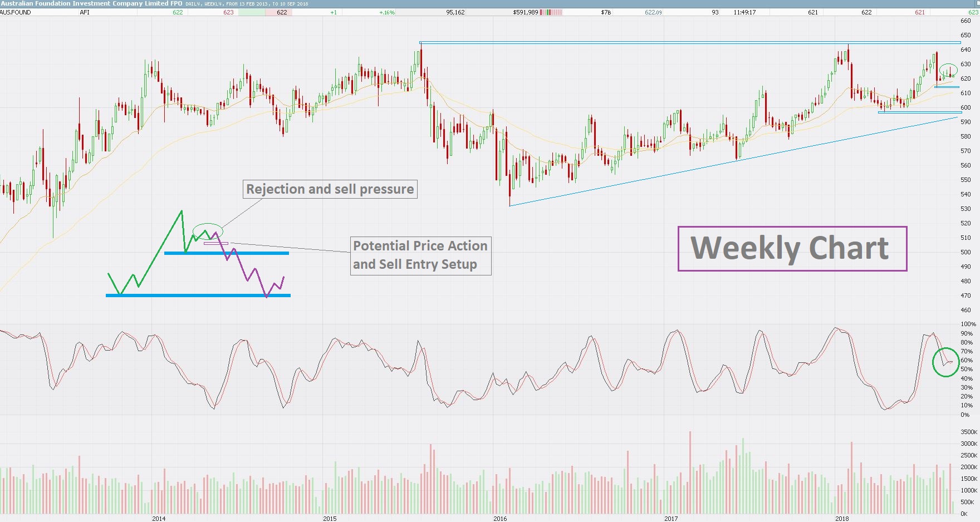980x522 pixels.
Task: Click the $7B market cap value
Action: coord(606,12)
